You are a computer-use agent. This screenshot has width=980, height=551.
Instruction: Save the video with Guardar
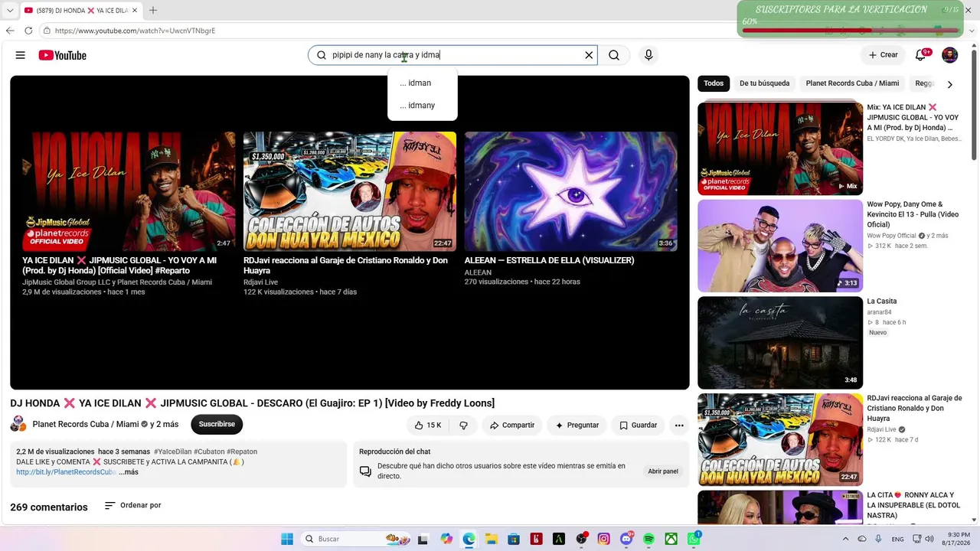tap(638, 425)
